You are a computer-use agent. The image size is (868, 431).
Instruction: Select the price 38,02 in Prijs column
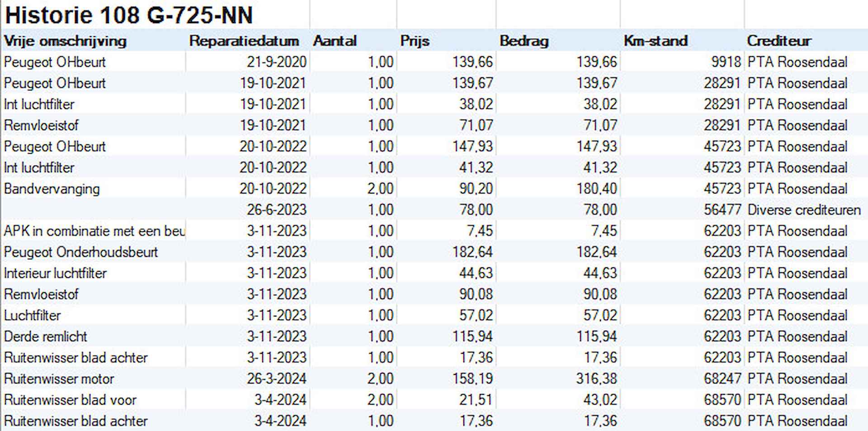pos(476,104)
